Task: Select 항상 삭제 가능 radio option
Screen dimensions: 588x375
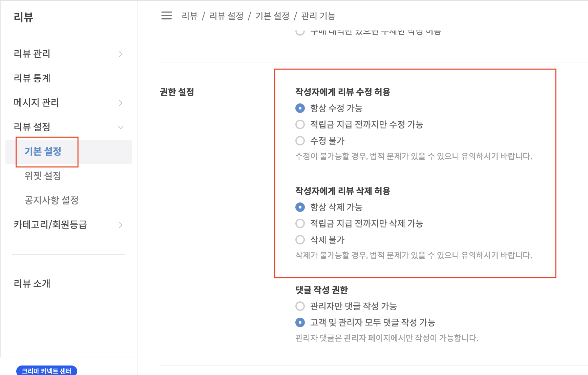Action: [300, 207]
